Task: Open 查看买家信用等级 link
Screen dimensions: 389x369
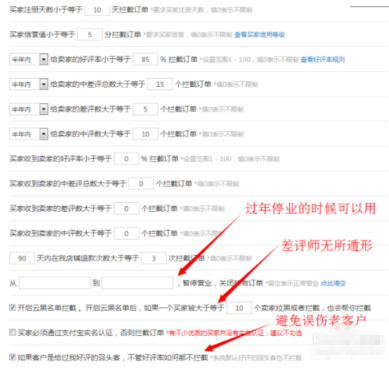Action: tap(259, 35)
